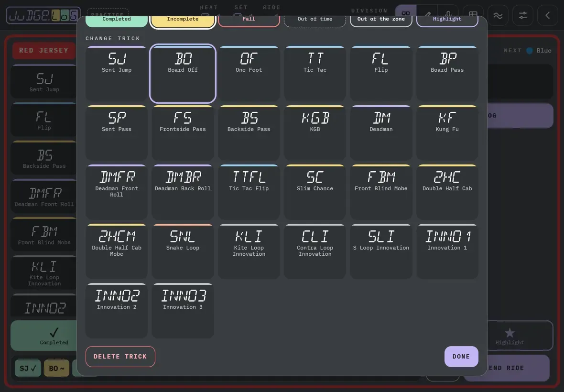564x392 pixels.
Task: Open the sliders settings icon
Action: 522,15
